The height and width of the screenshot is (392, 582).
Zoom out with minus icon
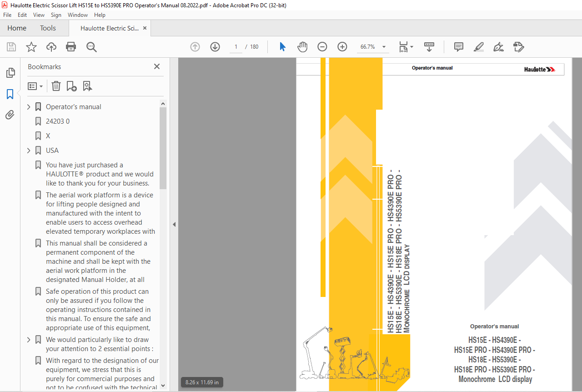click(x=322, y=47)
